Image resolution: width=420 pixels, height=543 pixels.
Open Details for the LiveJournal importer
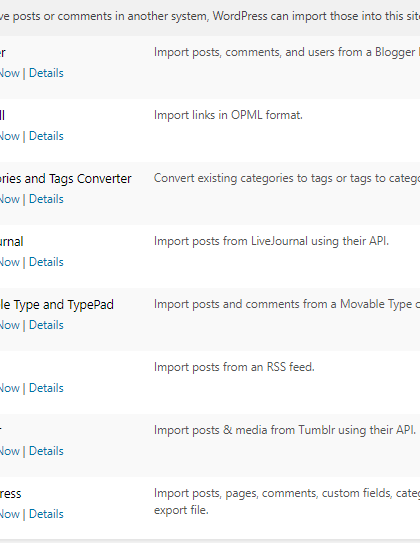pyautogui.click(x=46, y=262)
